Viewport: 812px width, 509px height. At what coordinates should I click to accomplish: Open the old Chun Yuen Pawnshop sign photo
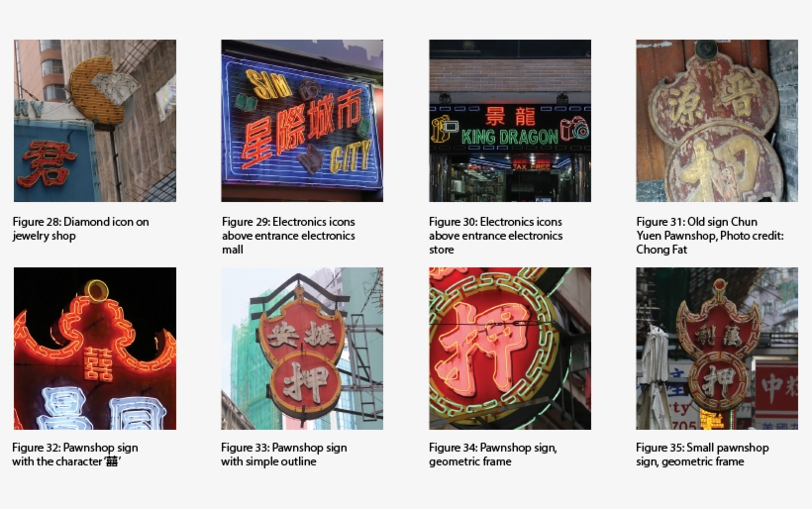coord(717,121)
